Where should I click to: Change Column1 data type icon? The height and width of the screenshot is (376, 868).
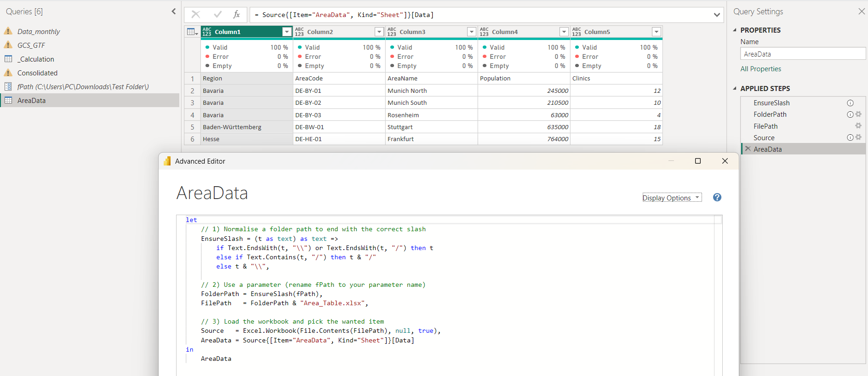[207, 32]
